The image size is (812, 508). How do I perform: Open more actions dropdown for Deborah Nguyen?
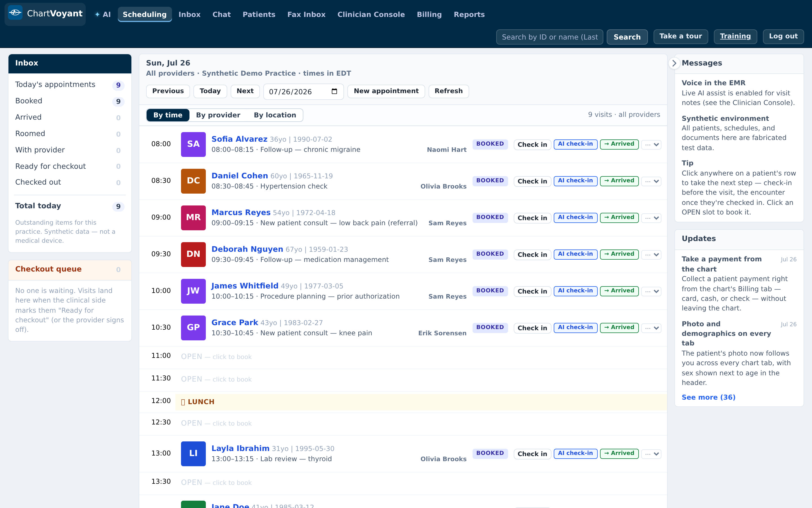[x=651, y=254]
